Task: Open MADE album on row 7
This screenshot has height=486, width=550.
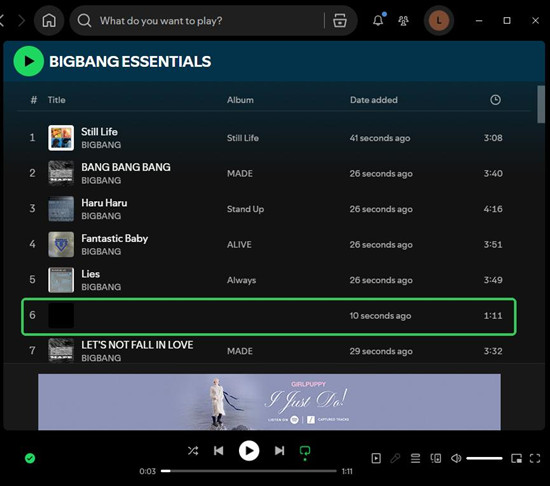Action: pos(240,351)
